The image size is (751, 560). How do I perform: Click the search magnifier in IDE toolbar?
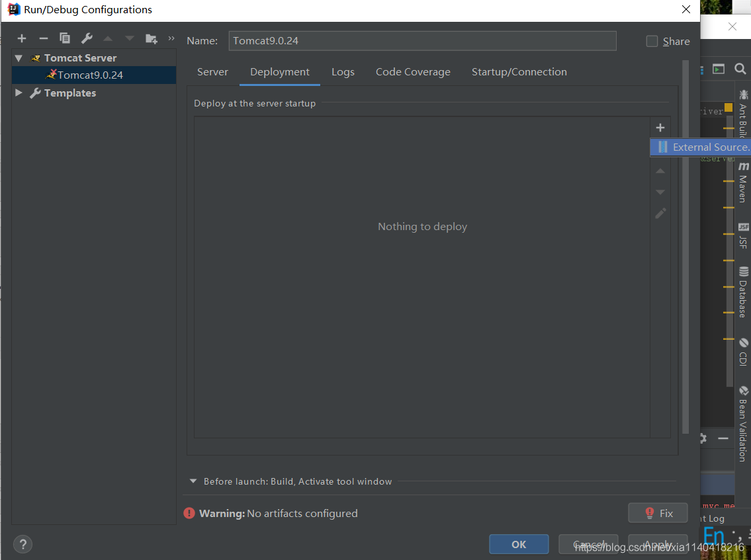coord(740,69)
